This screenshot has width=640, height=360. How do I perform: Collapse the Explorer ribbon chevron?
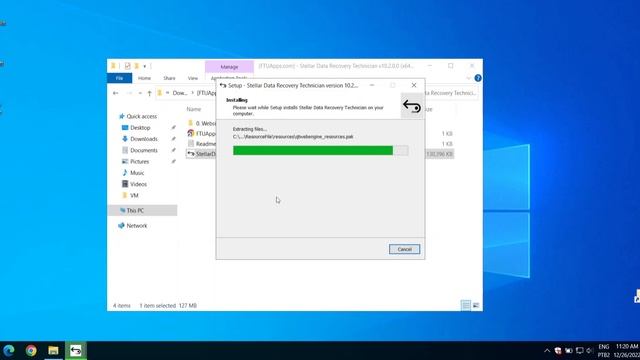pyautogui.click(x=468, y=78)
